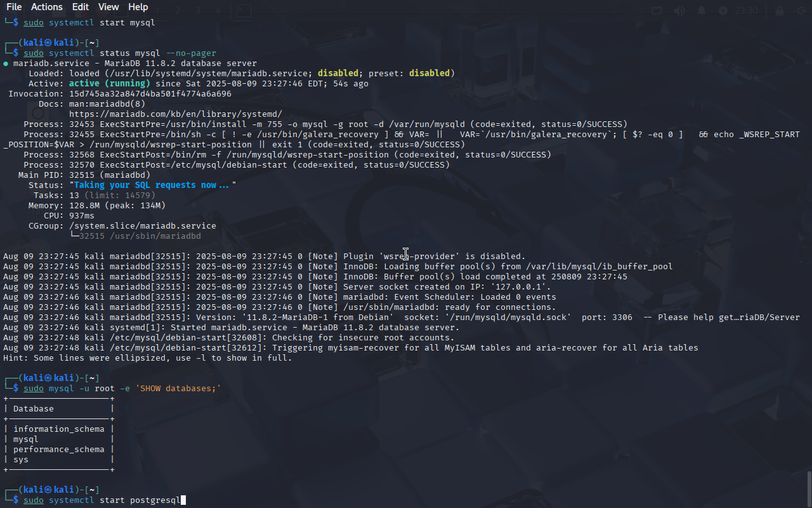Screen dimensions: 812x508
Task: Click 'performance_schema' row in databases table
Action: click(x=59, y=450)
